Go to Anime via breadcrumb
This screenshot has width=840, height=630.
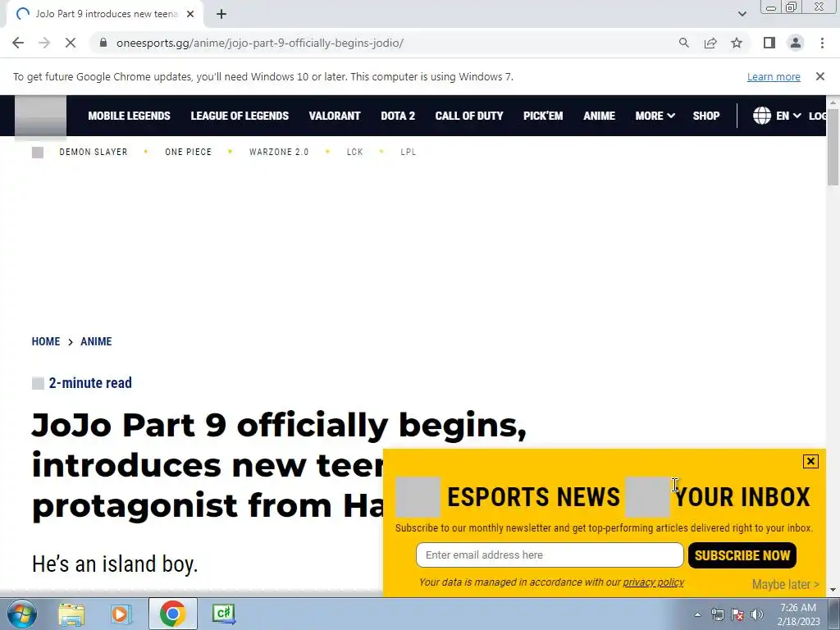(x=96, y=341)
